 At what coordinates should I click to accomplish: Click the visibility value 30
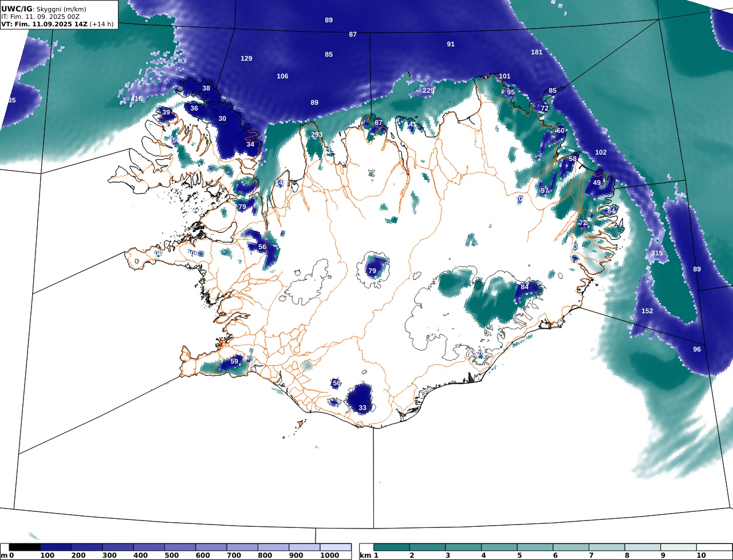pyautogui.click(x=222, y=119)
